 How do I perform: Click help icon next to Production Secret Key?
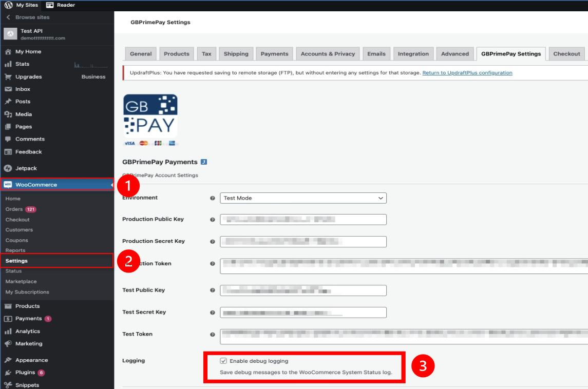(x=212, y=242)
